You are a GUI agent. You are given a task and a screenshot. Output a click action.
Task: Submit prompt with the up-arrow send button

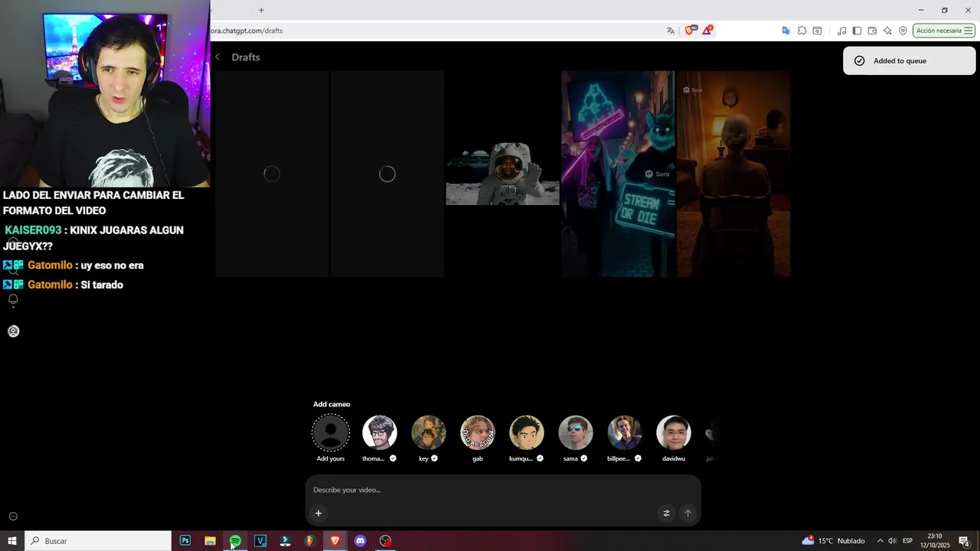click(688, 514)
